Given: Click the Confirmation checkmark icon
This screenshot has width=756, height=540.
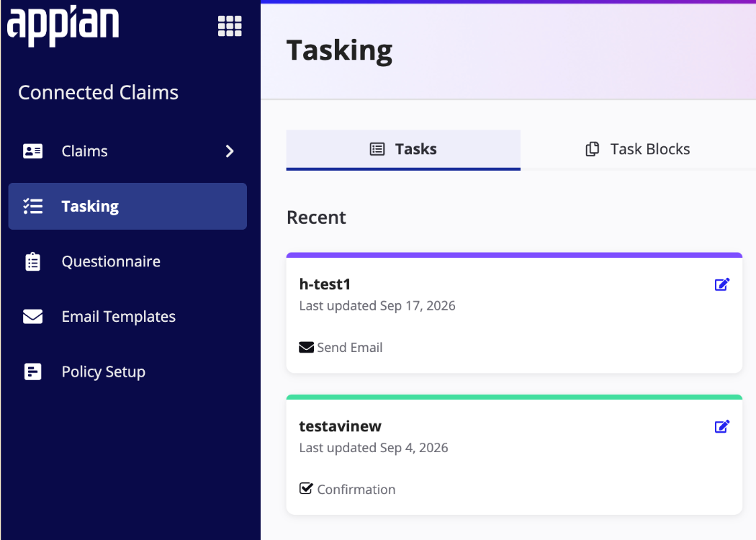Looking at the screenshot, I should pos(306,488).
